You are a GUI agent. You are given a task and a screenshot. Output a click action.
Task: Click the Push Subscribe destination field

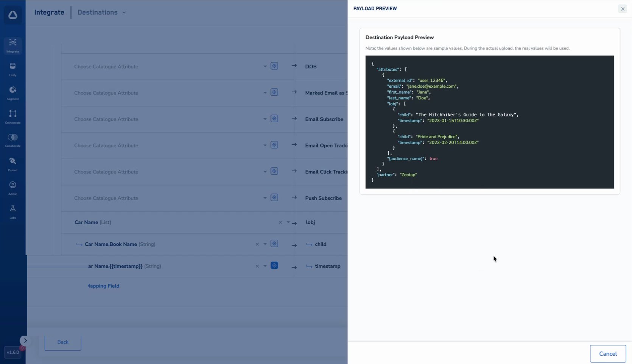324,198
